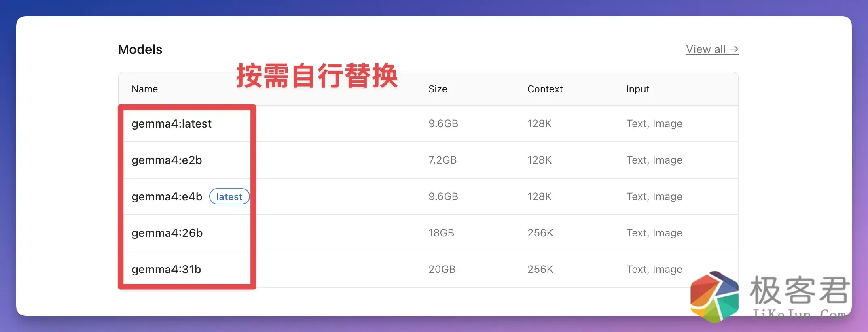Click 128K in the gemma4:latest row
868x332 pixels.
pos(540,124)
